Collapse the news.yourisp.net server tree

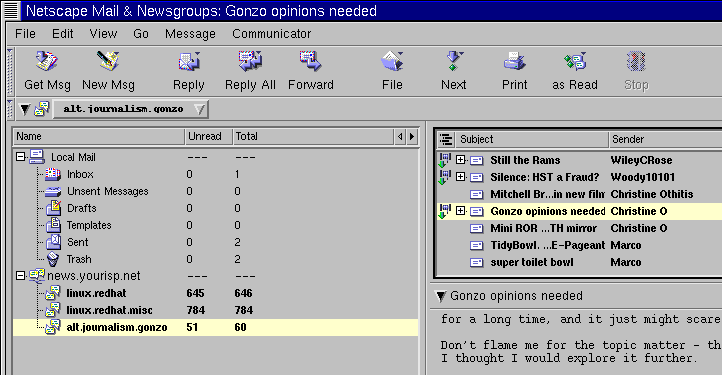20,275
